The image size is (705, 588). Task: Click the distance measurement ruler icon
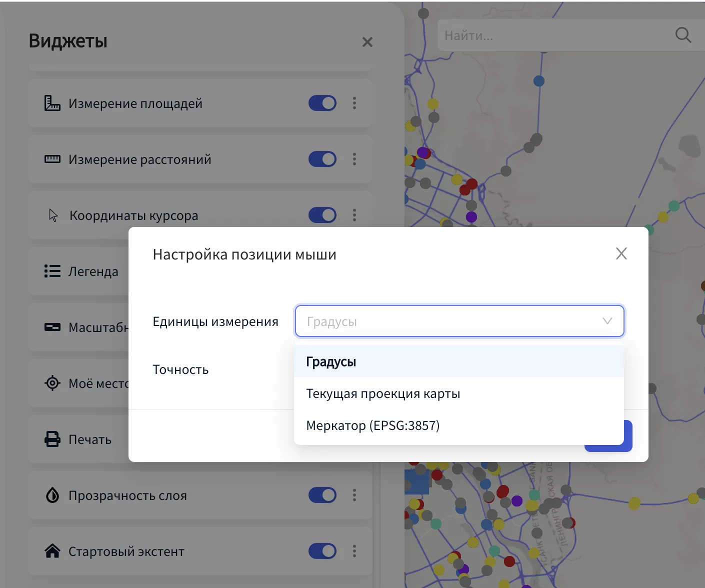52,159
